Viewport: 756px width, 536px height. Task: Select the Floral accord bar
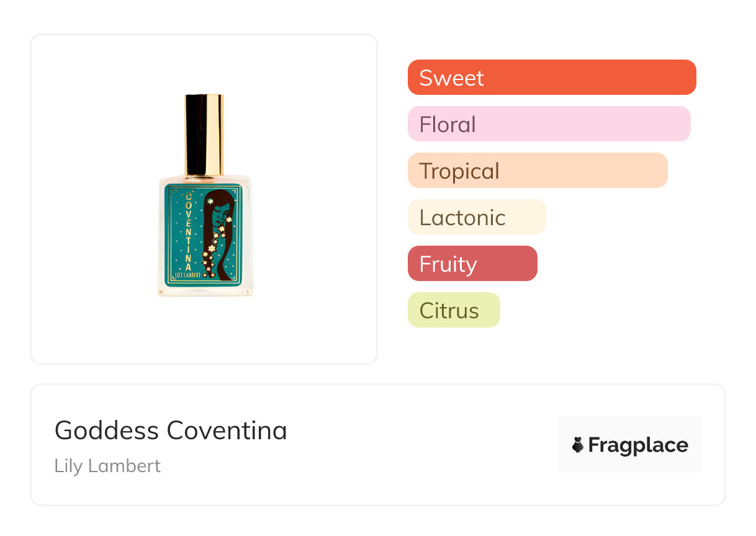(x=549, y=124)
